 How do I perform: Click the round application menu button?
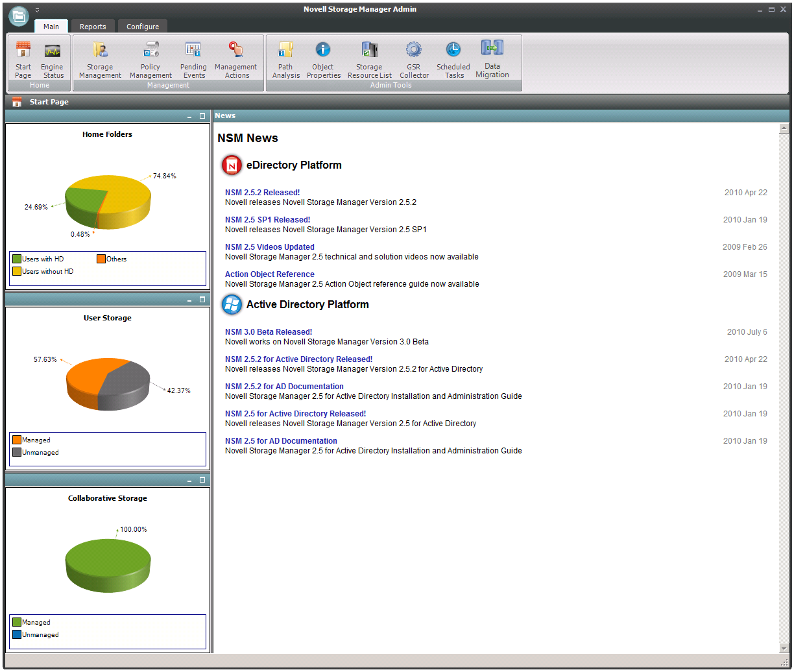(19, 16)
